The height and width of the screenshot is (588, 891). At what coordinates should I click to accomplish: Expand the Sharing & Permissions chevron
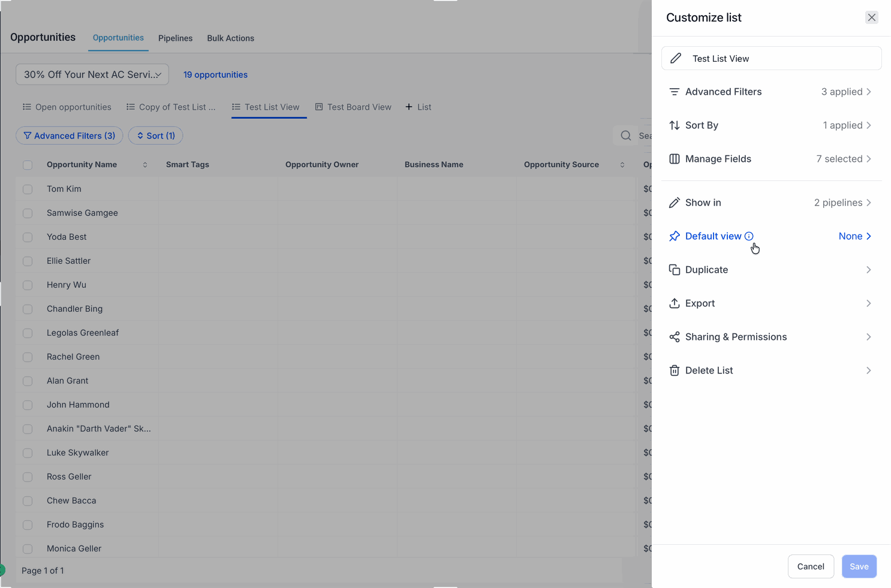point(868,337)
